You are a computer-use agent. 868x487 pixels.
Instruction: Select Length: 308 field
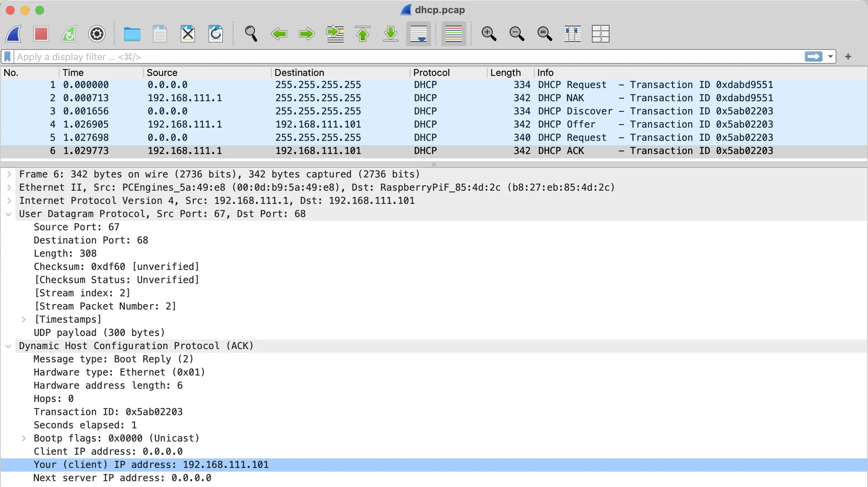pyautogui.click(x=65, y=254)
